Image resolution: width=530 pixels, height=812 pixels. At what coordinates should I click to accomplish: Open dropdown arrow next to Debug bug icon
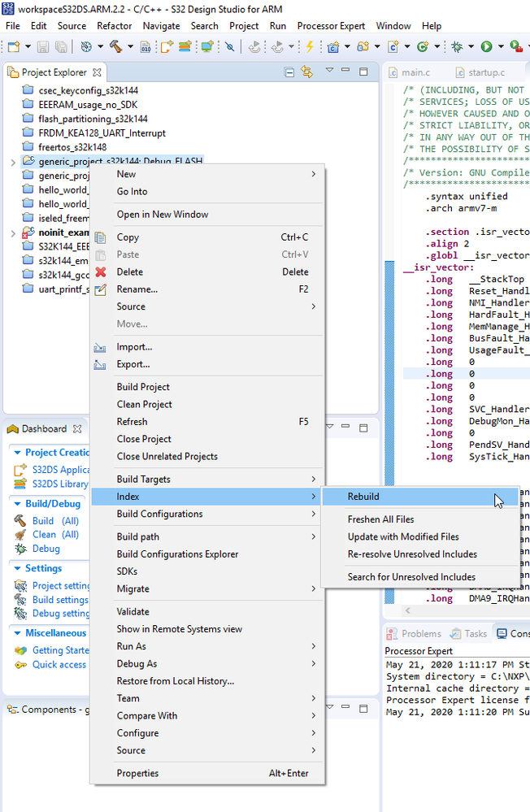point(471,46)
